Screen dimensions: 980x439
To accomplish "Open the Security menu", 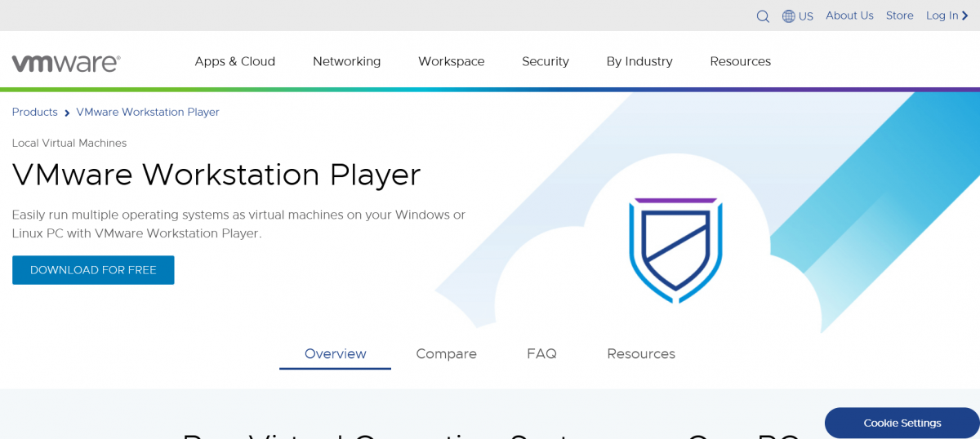I will tap(546, 61).
